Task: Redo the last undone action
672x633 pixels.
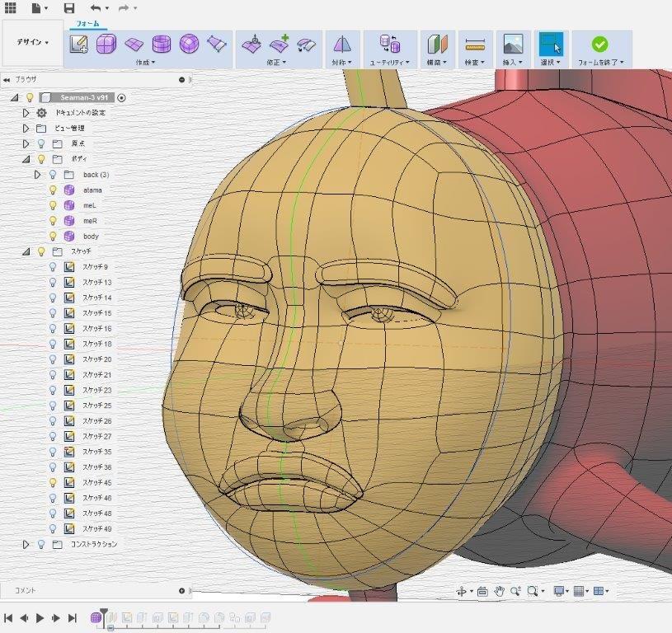Action: (x=124, y=7)
